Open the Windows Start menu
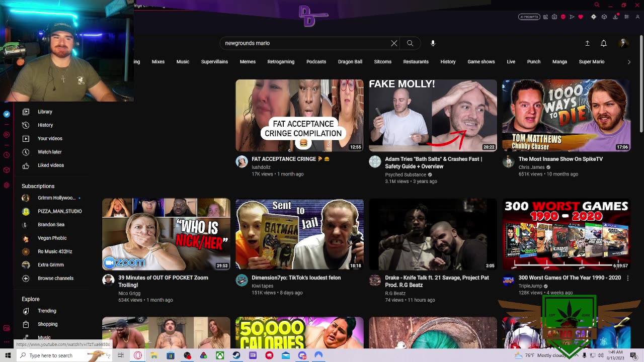644x362 pixels. 8,355
